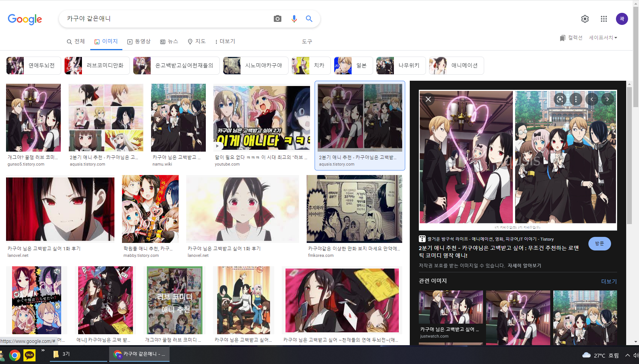Filter by the 애니메이션 chip
Image resolution: width=639 pixels, height=364 pixels.
(x=457, y=66)
